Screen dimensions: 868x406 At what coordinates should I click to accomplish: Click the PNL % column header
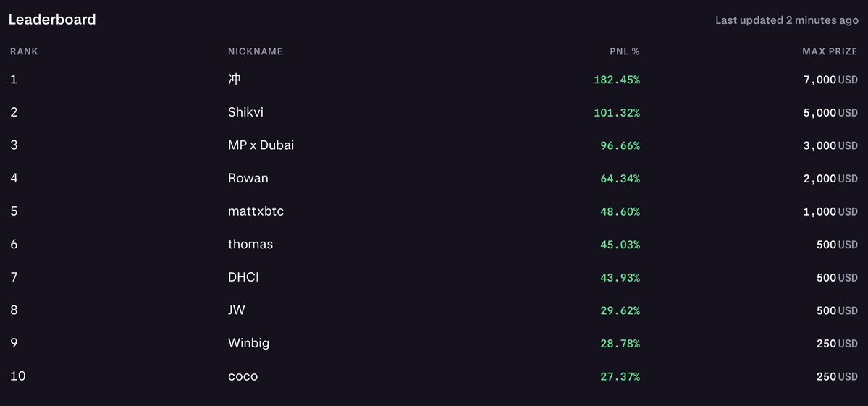coord(625,51)
